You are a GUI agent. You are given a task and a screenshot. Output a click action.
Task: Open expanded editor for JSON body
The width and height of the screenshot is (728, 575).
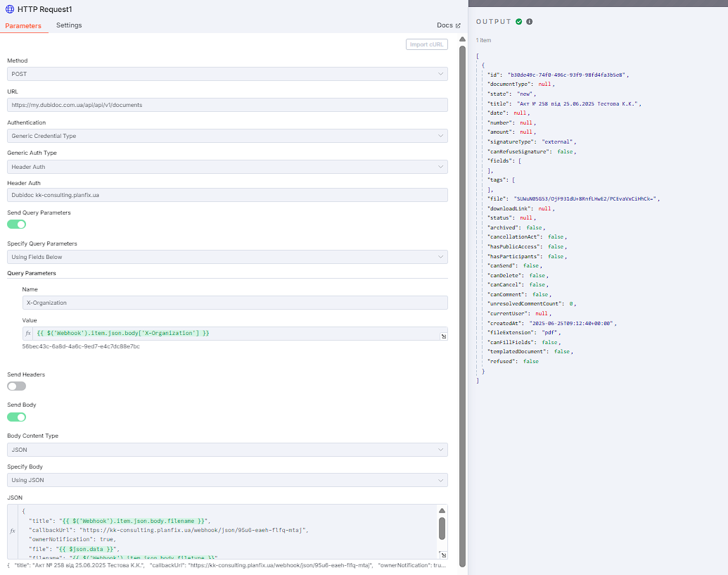pyautogui.click(x=443, y=555)
